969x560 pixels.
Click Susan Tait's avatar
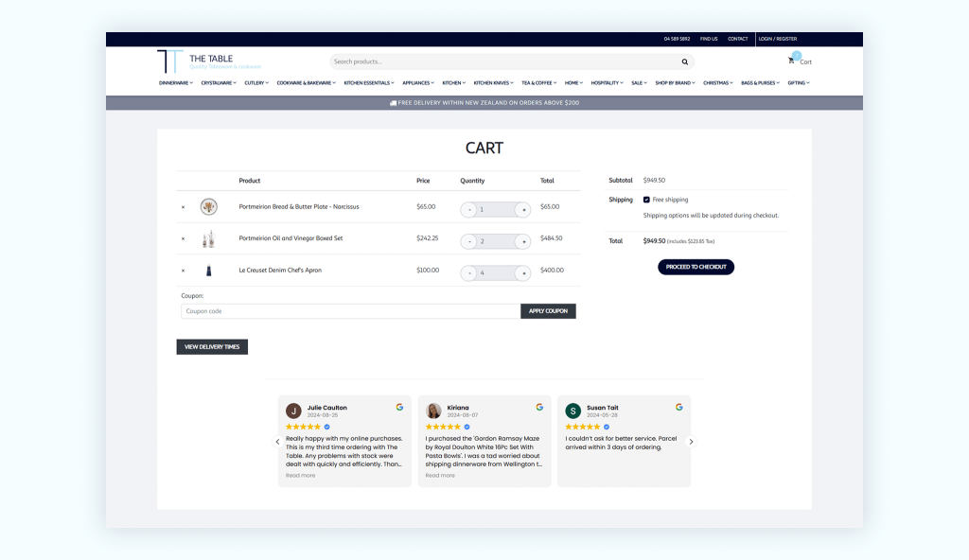(573, 411)
